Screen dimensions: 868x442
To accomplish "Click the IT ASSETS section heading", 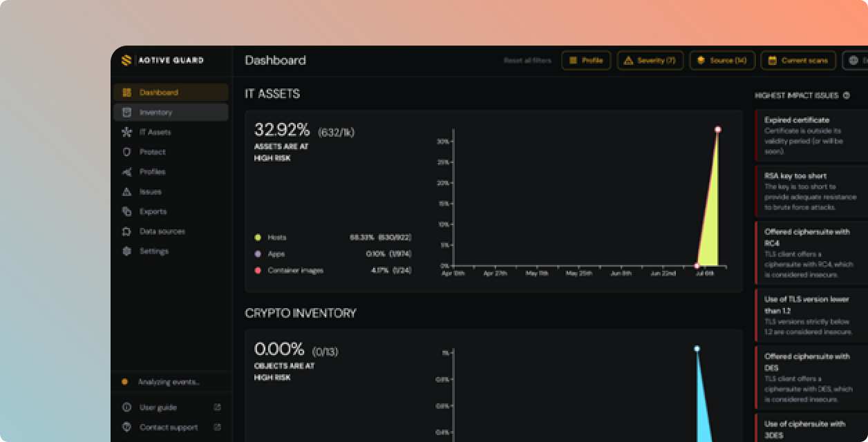I will (272, 94).
